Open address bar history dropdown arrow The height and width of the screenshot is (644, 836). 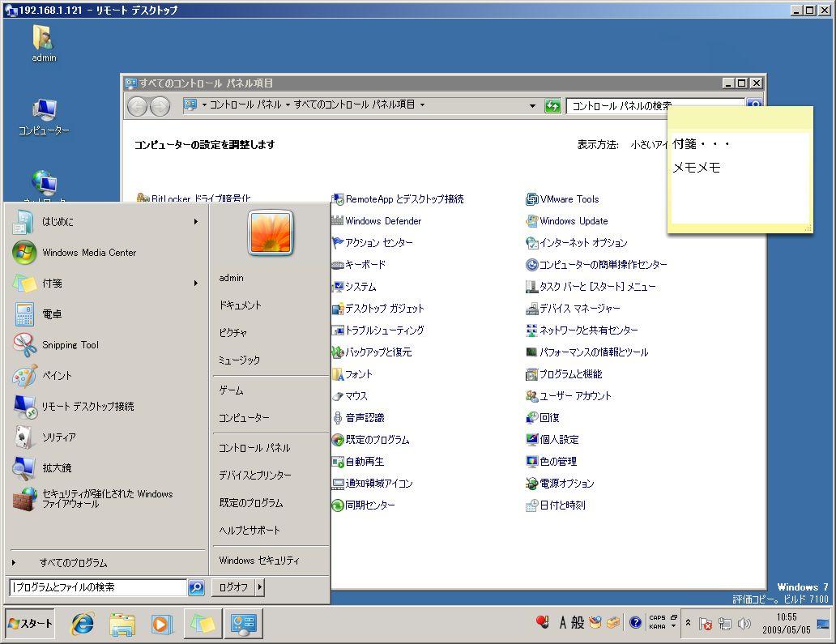[x=532, y=105]
